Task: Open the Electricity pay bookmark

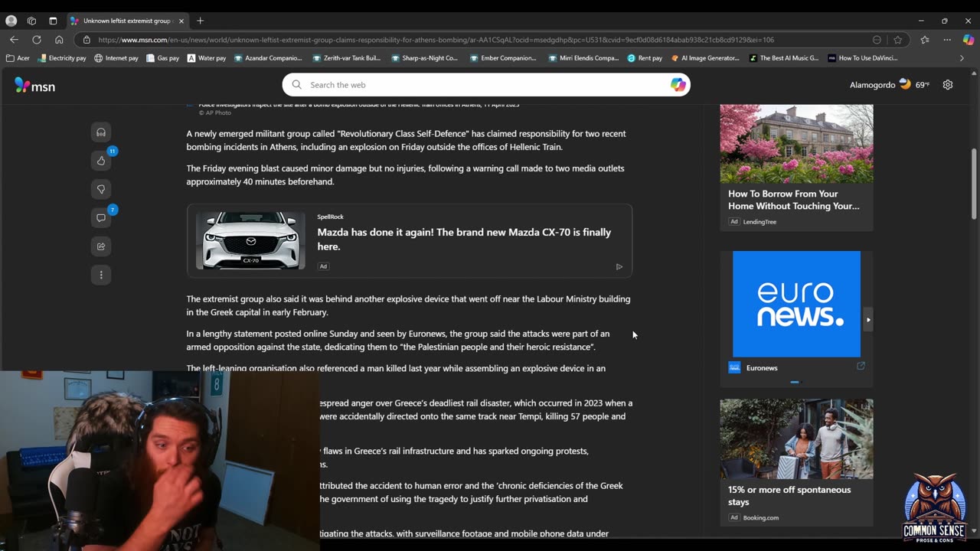Action: [x=62, y=58]
